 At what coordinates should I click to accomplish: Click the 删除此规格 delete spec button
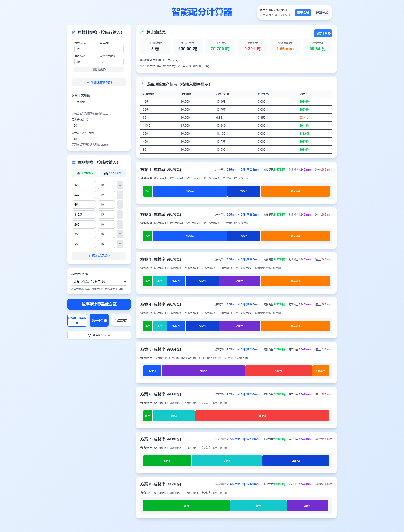click(x=99, y=70)
